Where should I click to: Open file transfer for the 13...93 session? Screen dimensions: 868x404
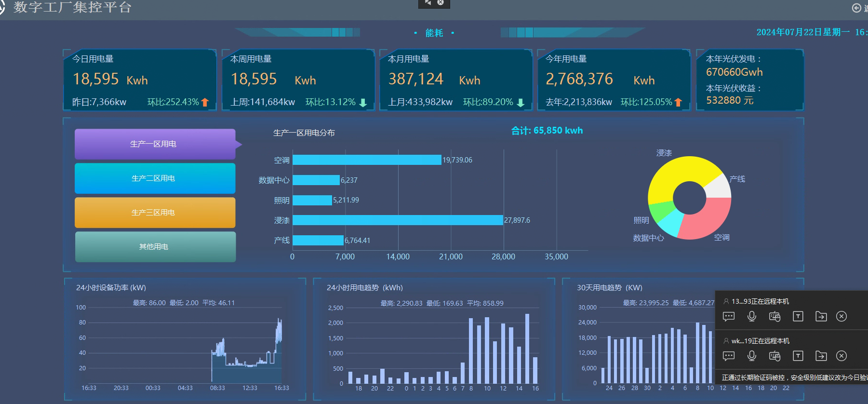[821, 316]
